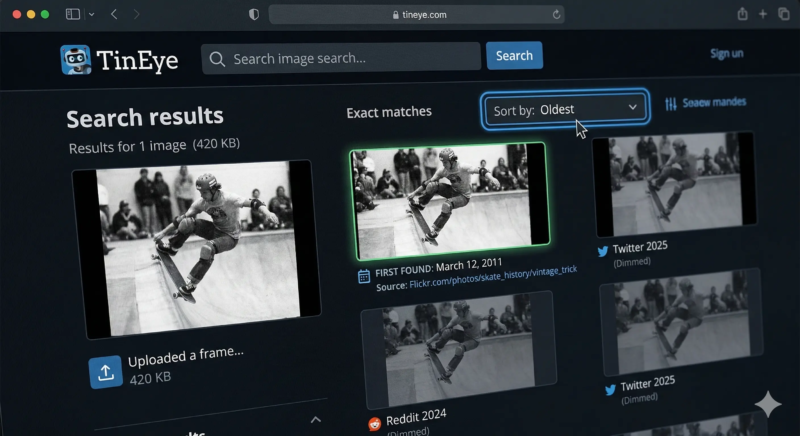Click the calendar icon beside FIRST FOUND

tap(364, 276)
